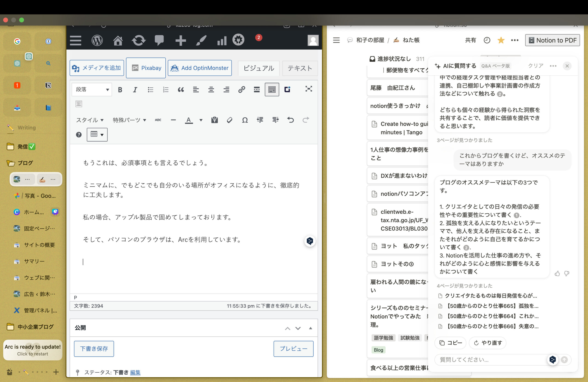Click the thumbs up on AI answer

pos(557,273)
